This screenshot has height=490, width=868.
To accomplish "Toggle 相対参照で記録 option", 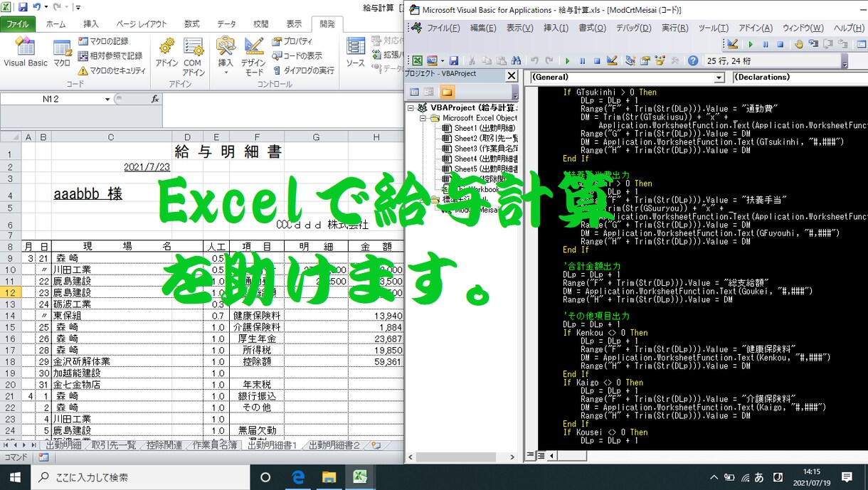I will point(110,55).
